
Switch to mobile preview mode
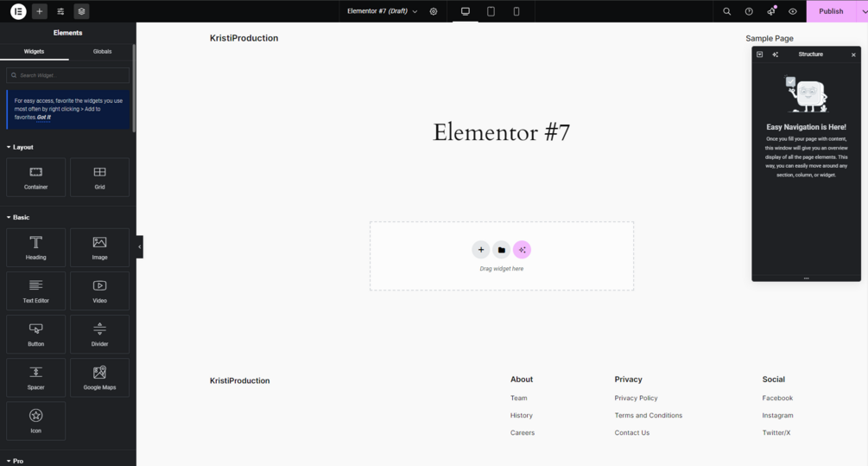pos(516,11)
